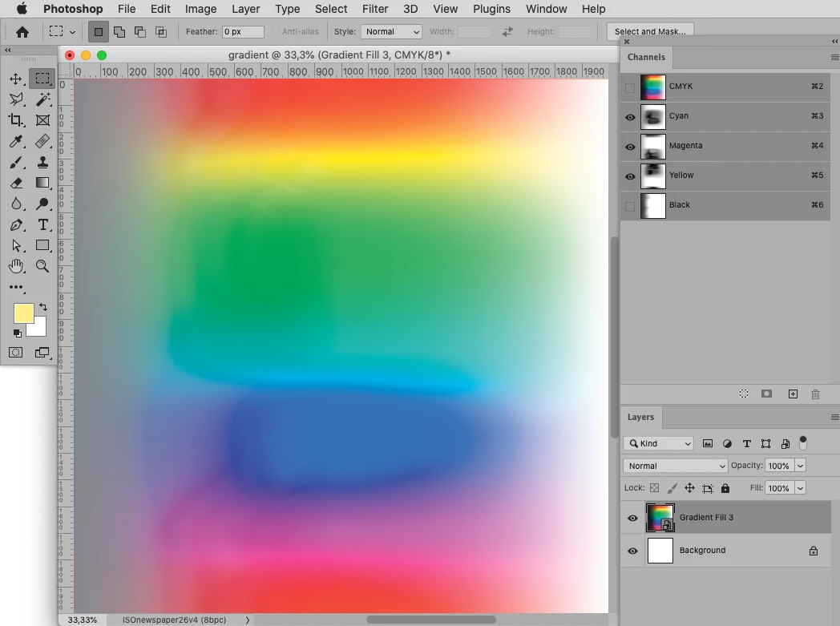
Task: Select the Pen tool
Action: (16, 224)
